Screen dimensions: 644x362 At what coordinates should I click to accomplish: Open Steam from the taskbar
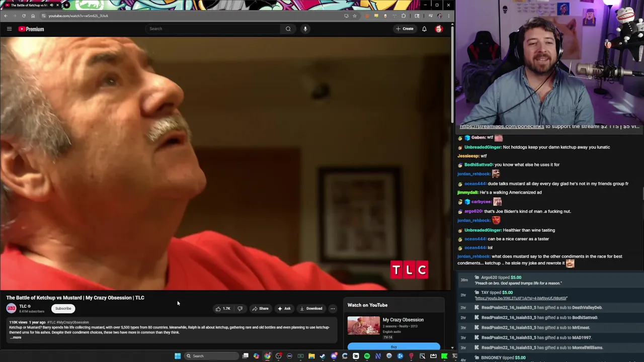(323, 356)
